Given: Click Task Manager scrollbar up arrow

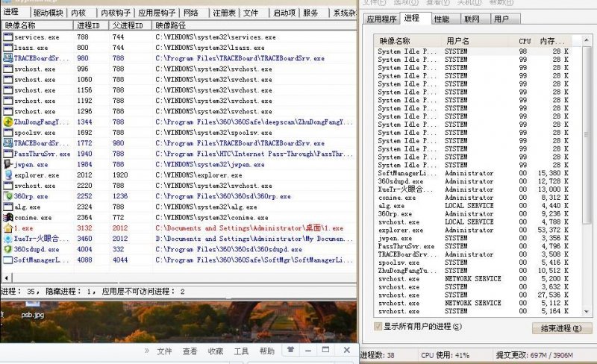Looking at the screenshot, I should [587, 40].
